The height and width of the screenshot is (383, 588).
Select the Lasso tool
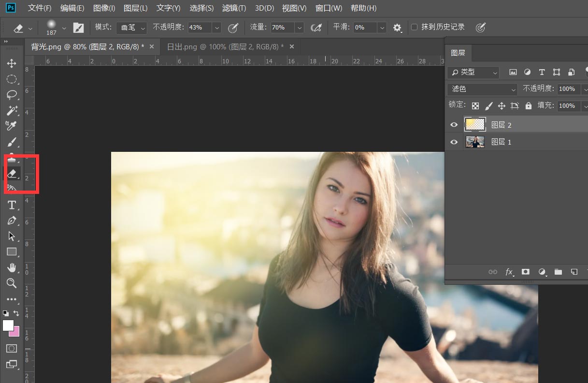click(x=12, y=95)
